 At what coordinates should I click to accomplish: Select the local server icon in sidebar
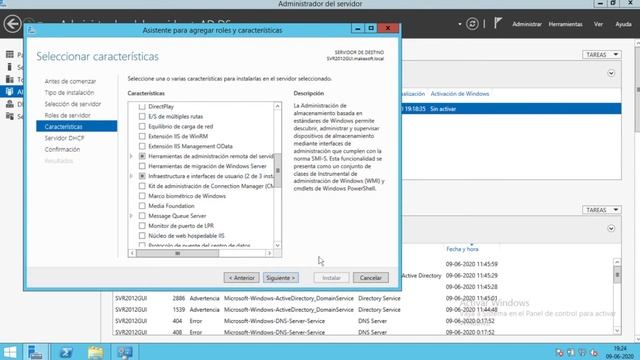click(10, 67)
